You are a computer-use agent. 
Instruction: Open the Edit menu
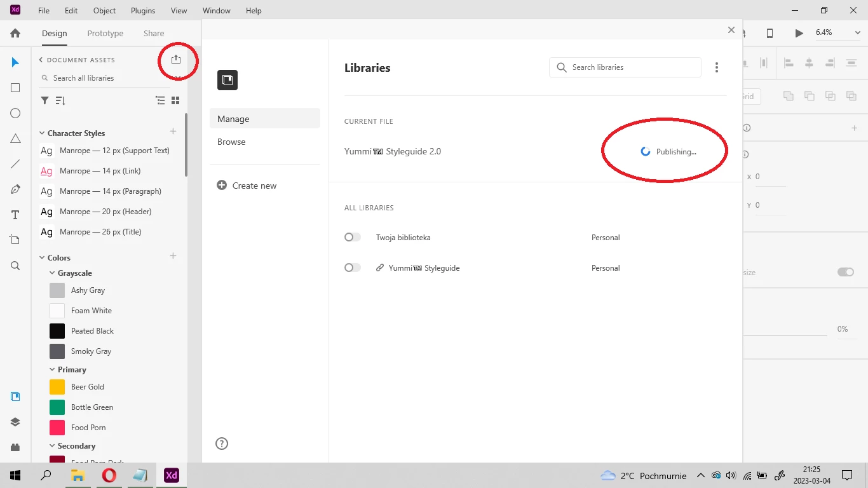coord(71,11)
